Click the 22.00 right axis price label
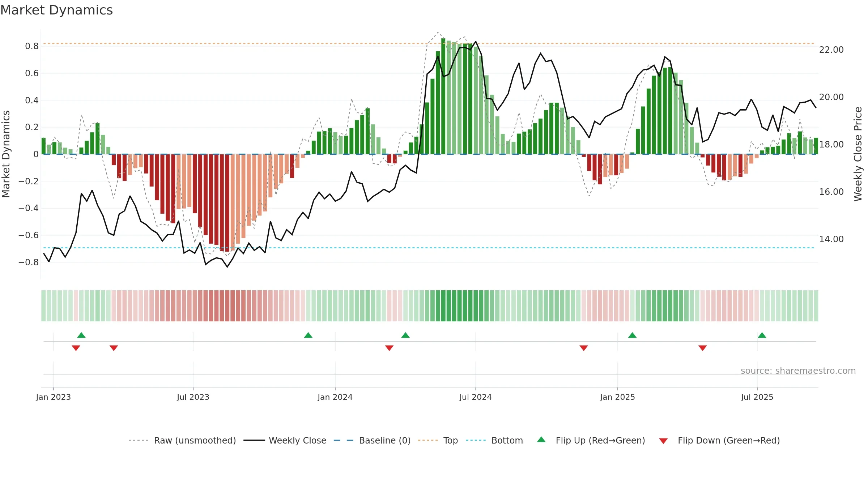Viewport: 868px width, 488px height. pos(831,50)
